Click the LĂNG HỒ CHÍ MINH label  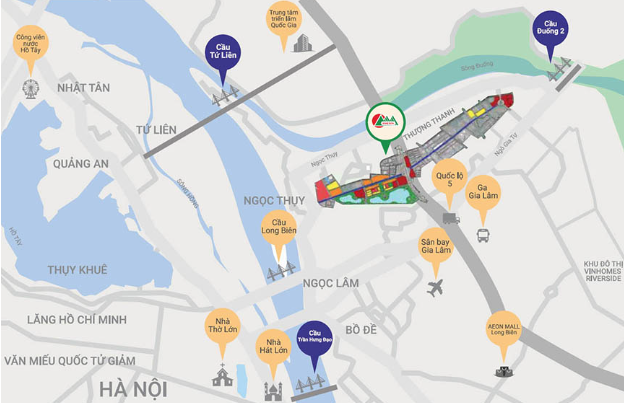[x=77, y=319]
